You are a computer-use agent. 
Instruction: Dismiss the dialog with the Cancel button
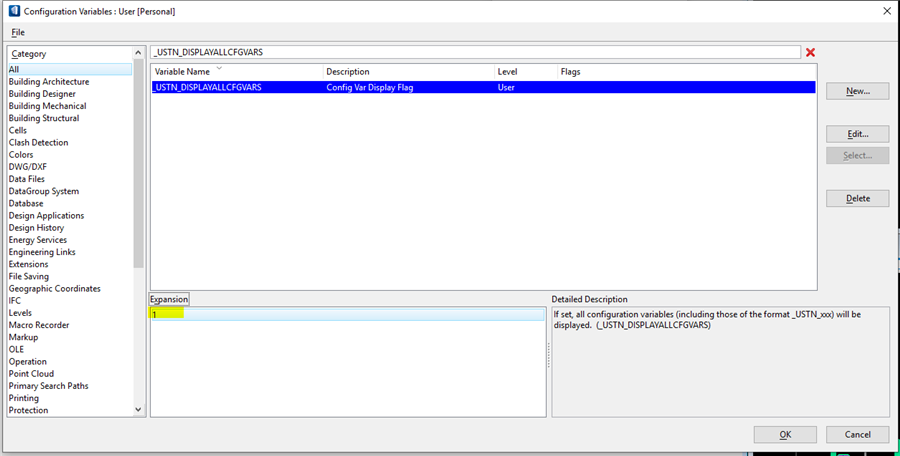(x=858, y=435)
